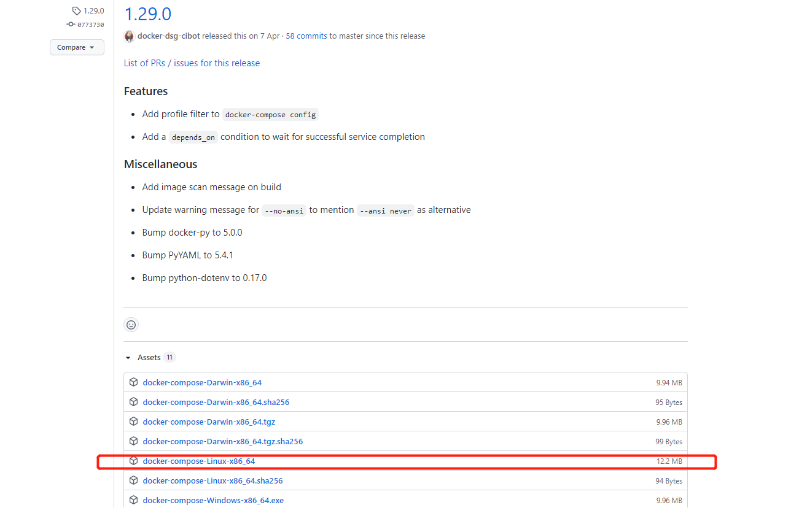Click package icon for docker-compose-Windows-x86_64.exe

(133, 500)
